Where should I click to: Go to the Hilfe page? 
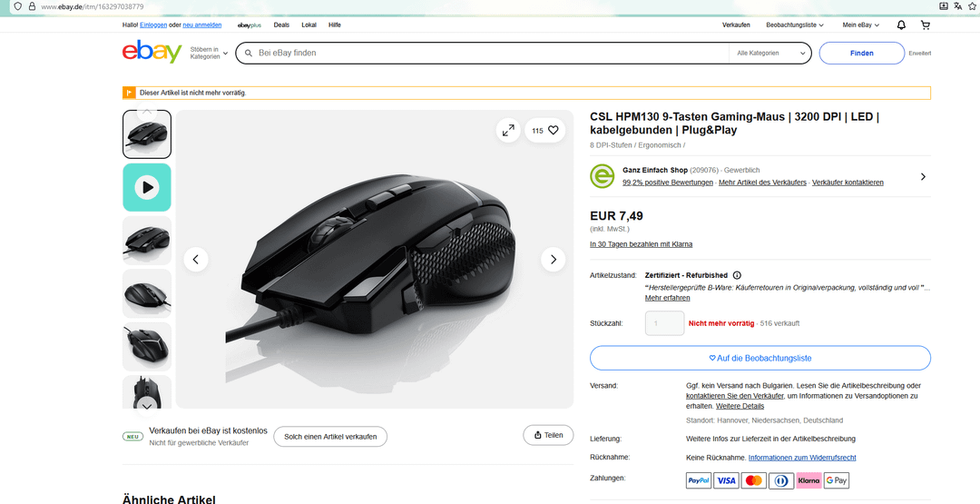tap(335, 25)
